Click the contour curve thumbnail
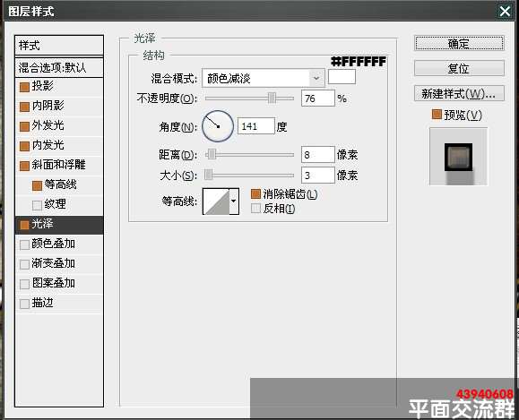This screenshot has width=519, height=420. pos(216,201)
